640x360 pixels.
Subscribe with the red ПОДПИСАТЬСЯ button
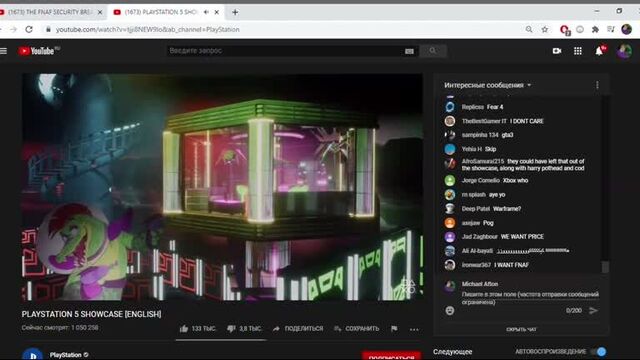tap(391, 356)
